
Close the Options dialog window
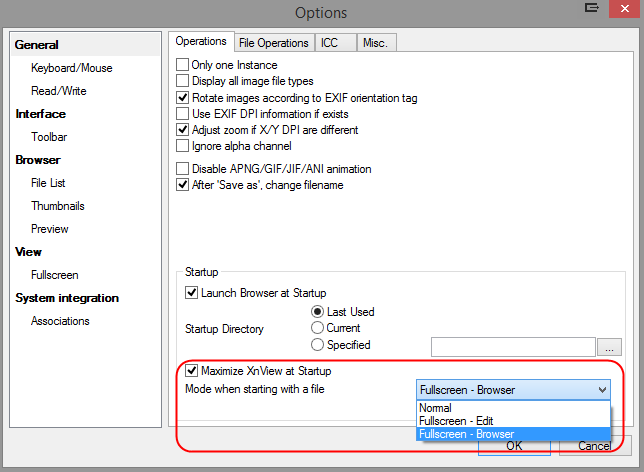coord(624,8)
